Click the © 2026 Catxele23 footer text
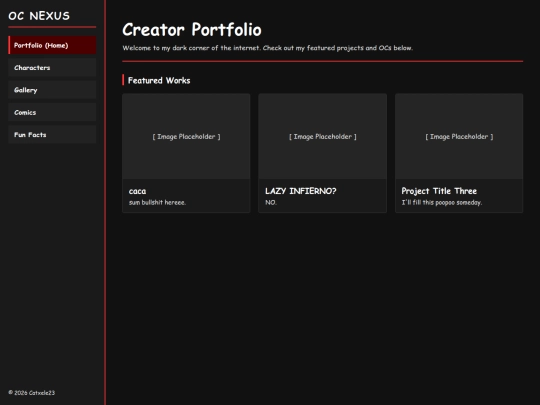This screenshot has width=540, height=405. click(x=32, y=393)
